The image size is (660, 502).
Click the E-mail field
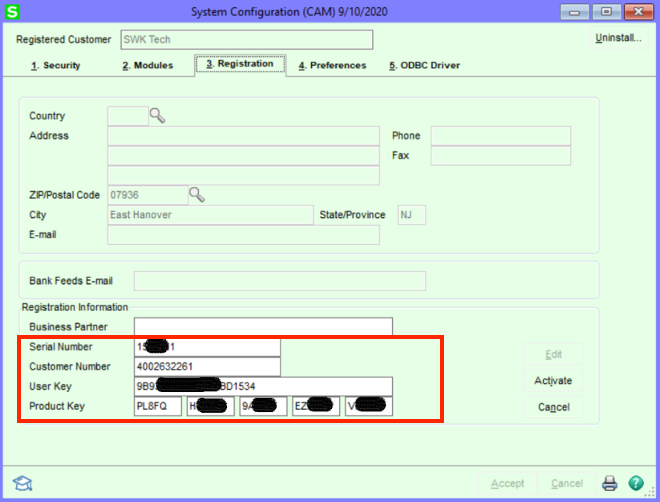243,235
